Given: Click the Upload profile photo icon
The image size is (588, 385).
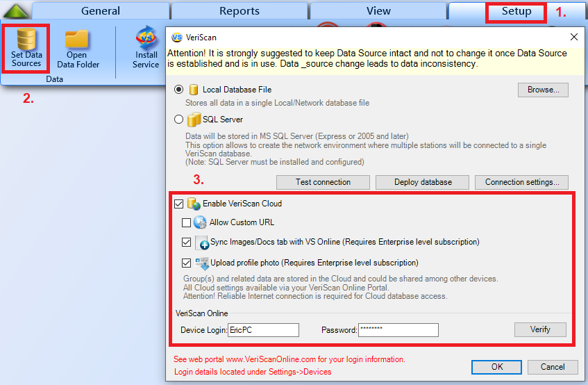Looking at the screenshot, I should (202, 263).
